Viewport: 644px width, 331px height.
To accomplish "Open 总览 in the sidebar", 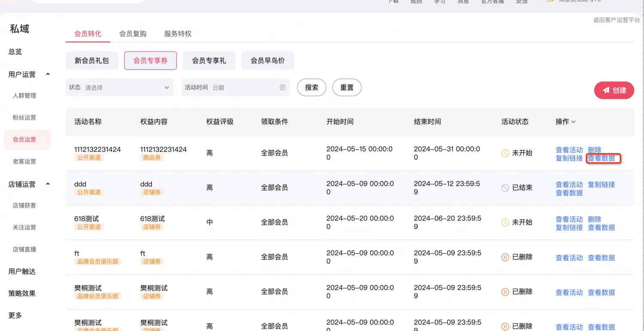I will (15, 52).
